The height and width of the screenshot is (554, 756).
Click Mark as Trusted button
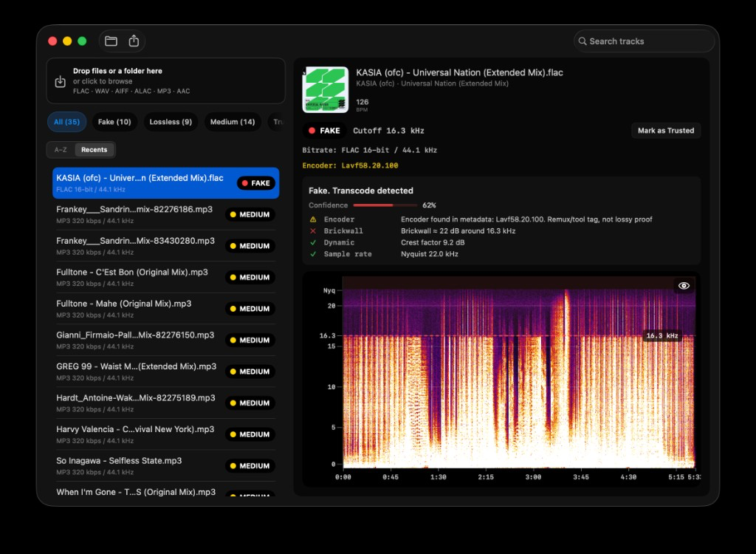point(666,131)
